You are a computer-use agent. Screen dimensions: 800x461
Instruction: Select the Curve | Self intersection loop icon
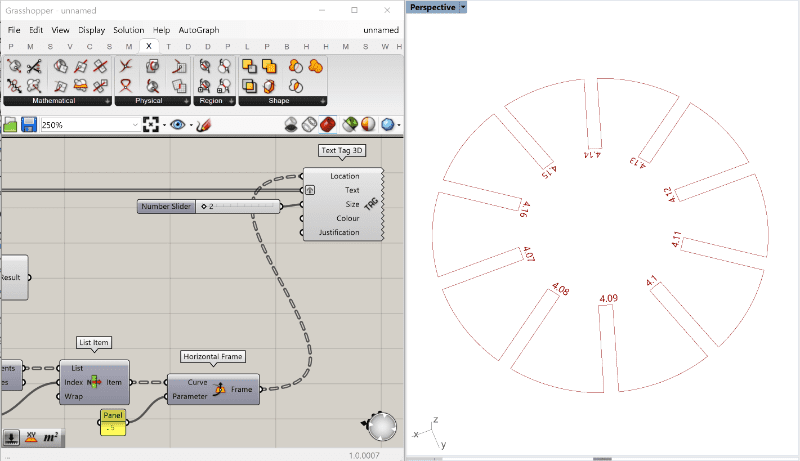pos(126,86)
